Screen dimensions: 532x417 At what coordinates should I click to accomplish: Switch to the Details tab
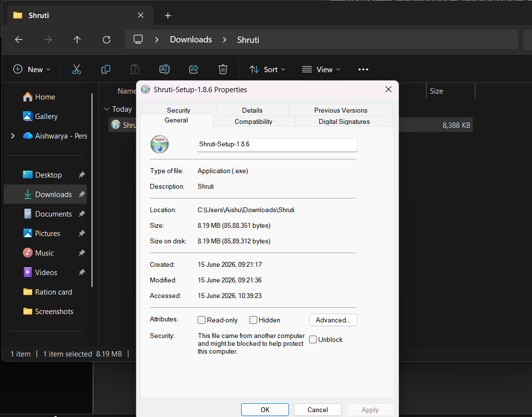pos(252,110)
